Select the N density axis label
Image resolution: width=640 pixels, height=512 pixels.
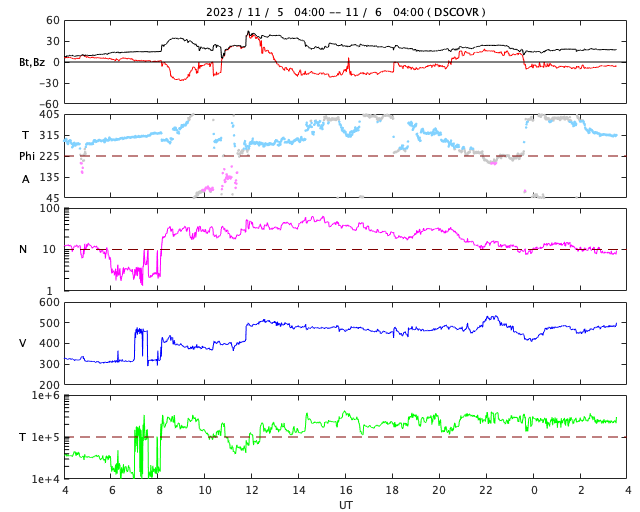tap(23, 249)
